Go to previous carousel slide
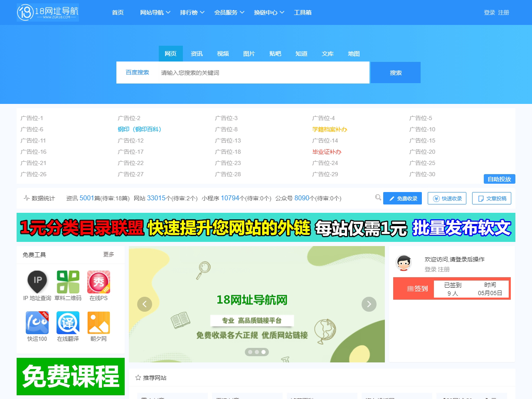 coord(145,304)
